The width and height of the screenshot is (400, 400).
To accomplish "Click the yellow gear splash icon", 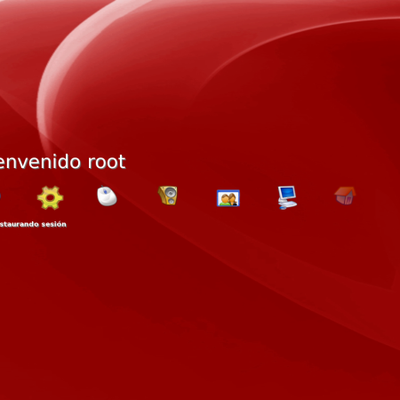I will [x=50, y=198].
